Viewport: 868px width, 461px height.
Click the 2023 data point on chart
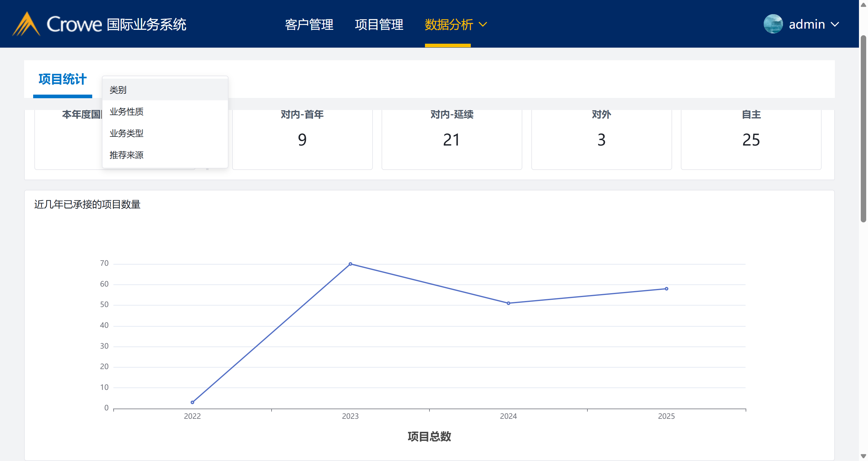click(351, 264)
